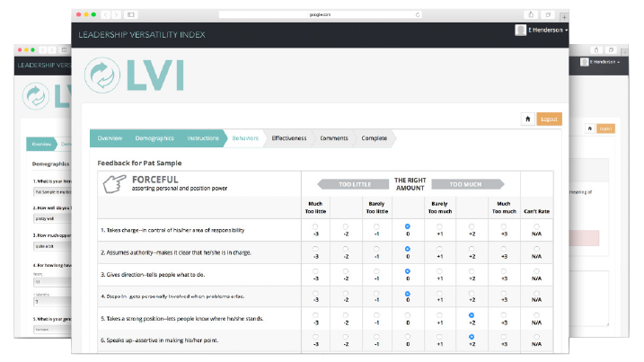
Task: Click the gender field in left background window
Action: click(52, 330)
